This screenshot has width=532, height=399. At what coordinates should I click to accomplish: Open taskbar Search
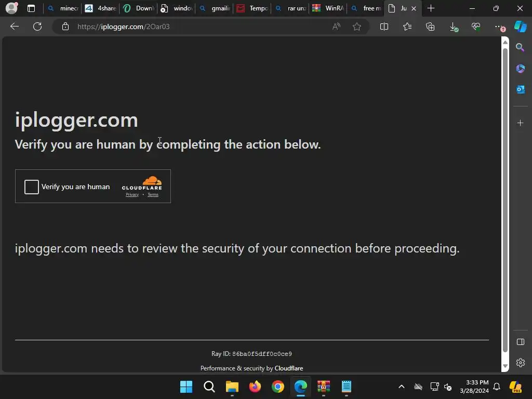pyautogui.click(x=209, y=387)
